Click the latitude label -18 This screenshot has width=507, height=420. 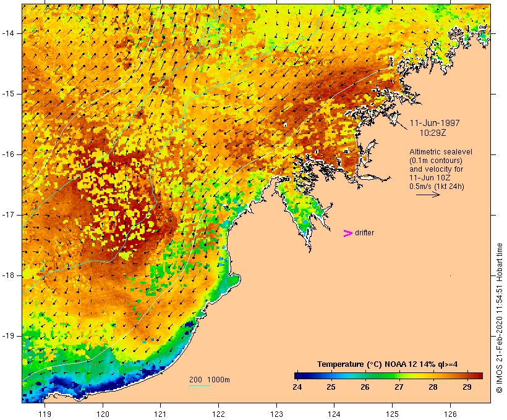coord(9,275)
